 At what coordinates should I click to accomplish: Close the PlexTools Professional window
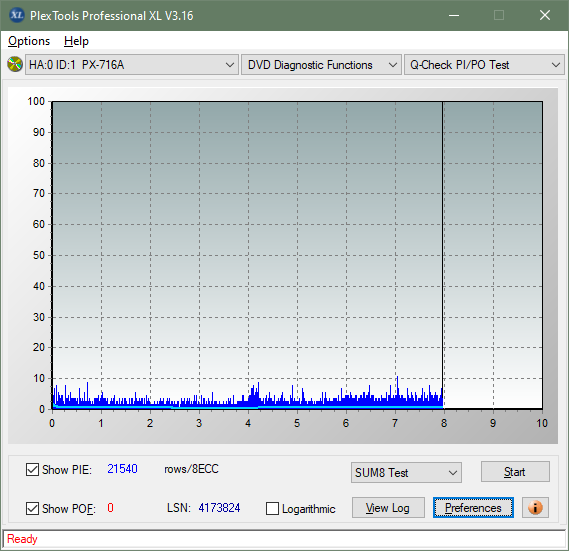[545, 15]
